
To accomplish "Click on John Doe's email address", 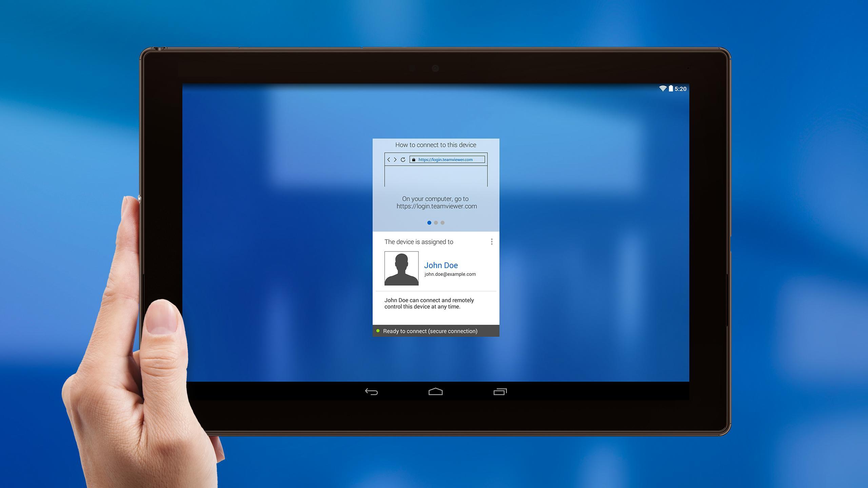I will click(449, 274).
